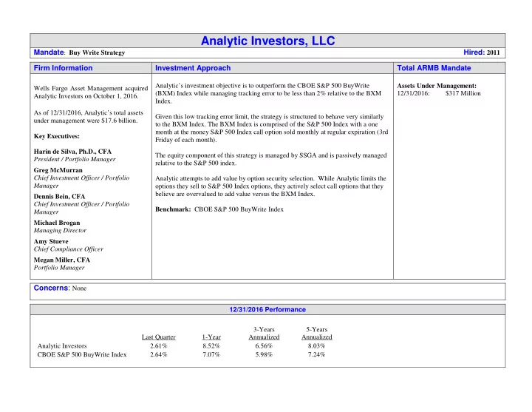Image resolution: width=532 pixels, height=412 pixels.
Task: Click 'Chief Compliance Officer' title
Action: (69, 249)
